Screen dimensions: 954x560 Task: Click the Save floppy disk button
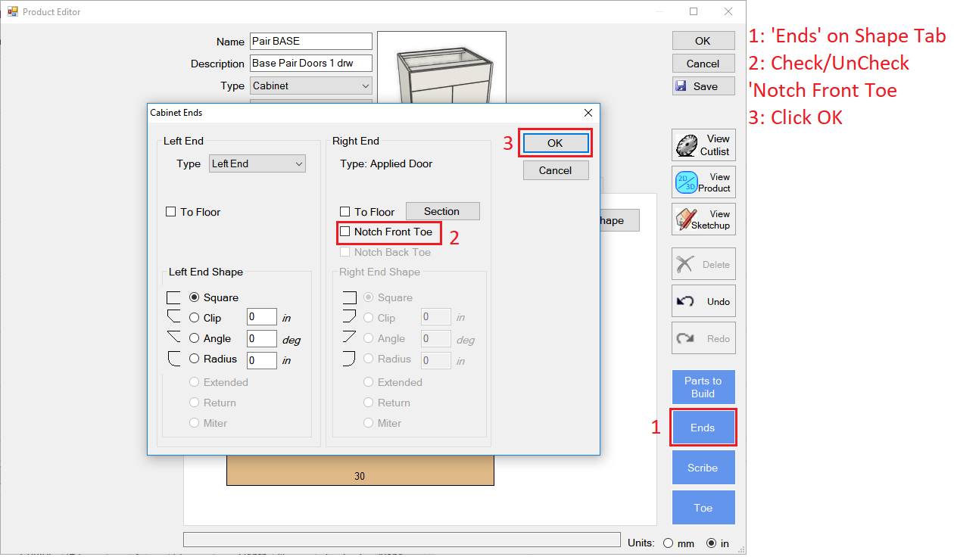[x=703, y=86]
